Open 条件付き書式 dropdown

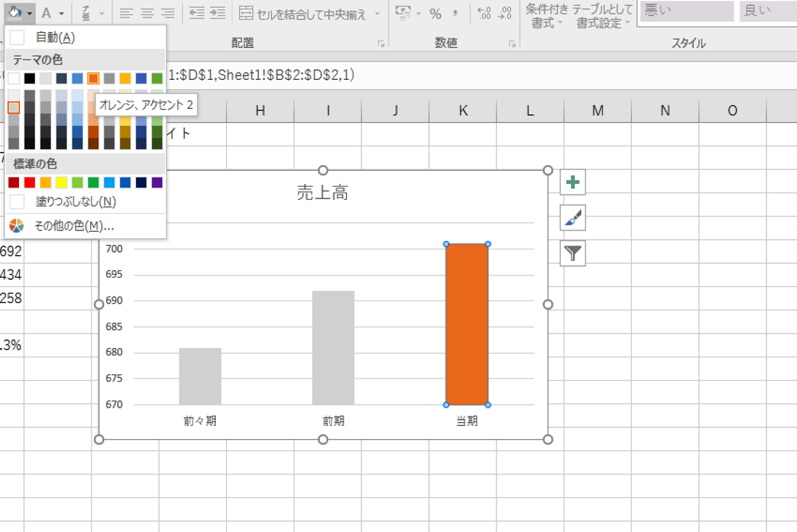(x=546, y=16)
